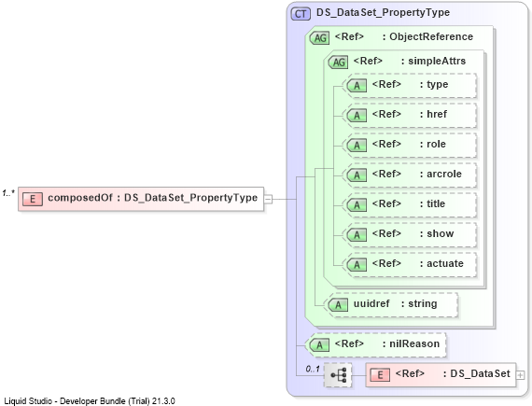The image size is (532, 406).
Task: Click the A icon of nilReason attribute
Action: [319, 345]
